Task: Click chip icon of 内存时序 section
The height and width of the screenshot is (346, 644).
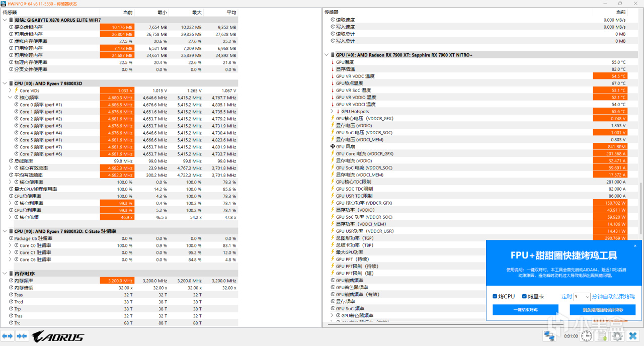Action: [x=11, y=274]
